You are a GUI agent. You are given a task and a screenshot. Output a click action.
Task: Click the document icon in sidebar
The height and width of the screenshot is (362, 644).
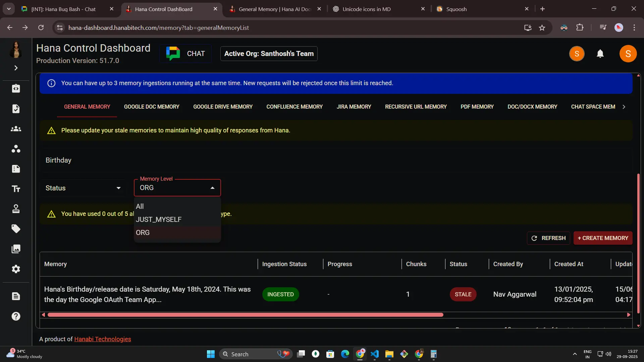pos(16,296)
